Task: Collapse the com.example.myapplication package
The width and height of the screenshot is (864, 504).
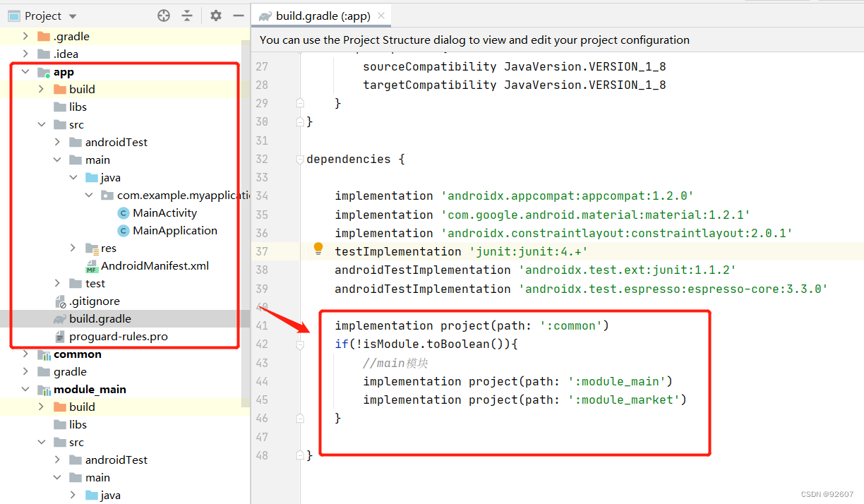Action: coord(88,196)
